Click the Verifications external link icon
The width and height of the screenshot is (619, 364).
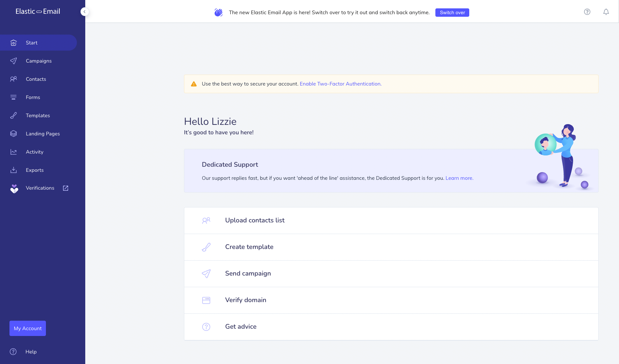pos(66,188)
